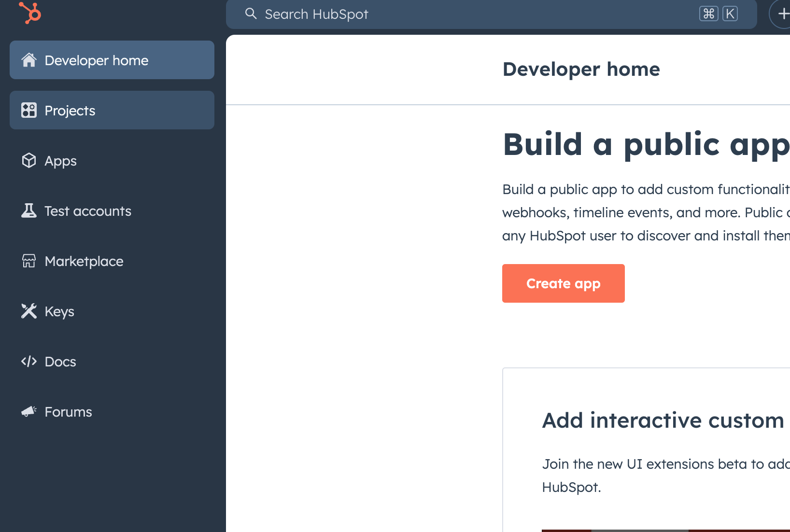Image resolution: width=790 pixels, height=532 pixels.
Task: Select Test accounts in navigation
Action: (x=112, y=210)
